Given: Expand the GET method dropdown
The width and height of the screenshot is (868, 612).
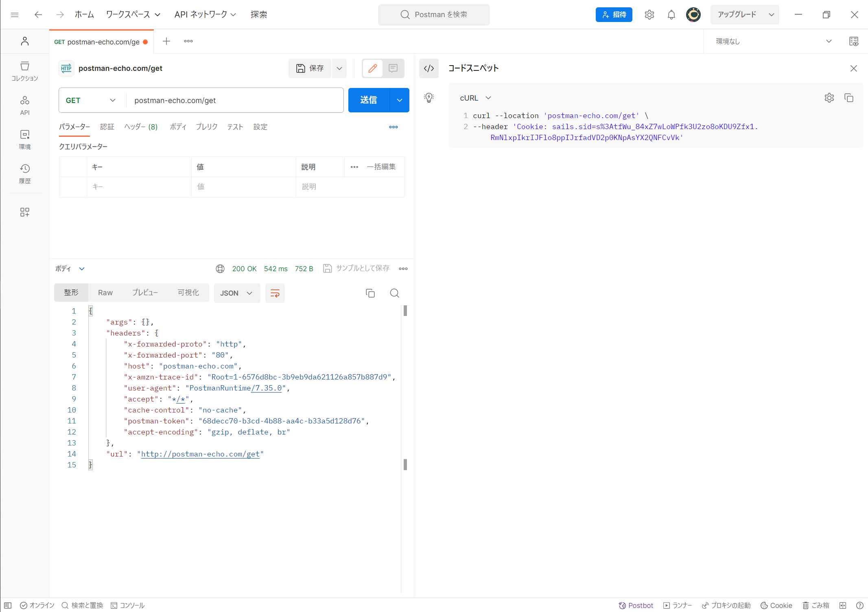Looking at the screenshot, I should click(91, 100).
